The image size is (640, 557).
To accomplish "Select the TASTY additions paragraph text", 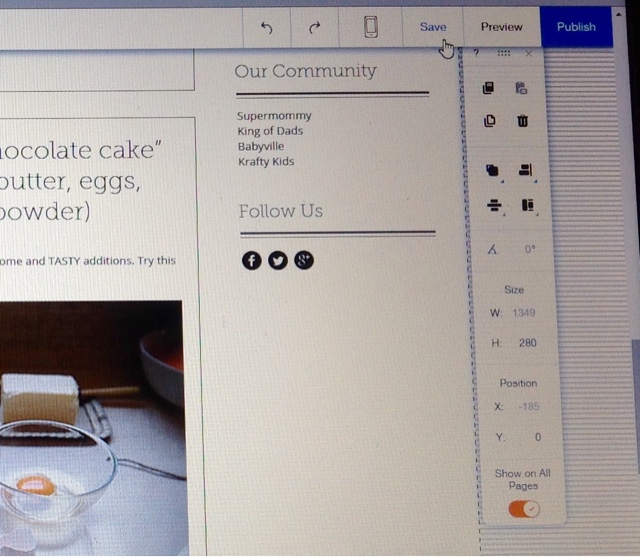I will tap(88, 261).
